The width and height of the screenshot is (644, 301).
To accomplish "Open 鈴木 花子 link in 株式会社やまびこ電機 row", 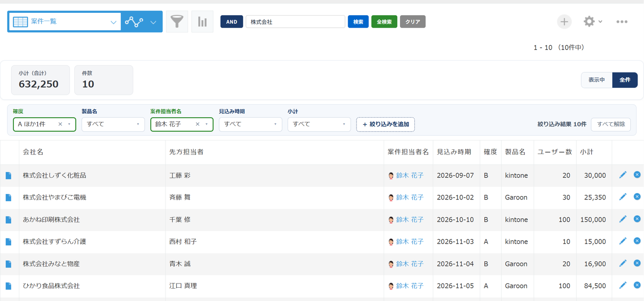I will click(410, 197).
